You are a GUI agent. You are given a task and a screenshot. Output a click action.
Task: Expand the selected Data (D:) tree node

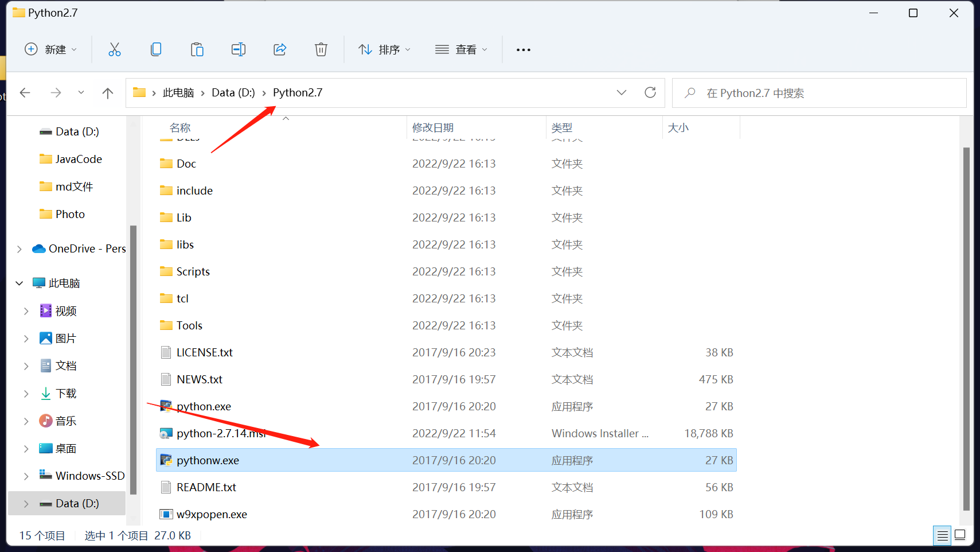coord(26,503)
